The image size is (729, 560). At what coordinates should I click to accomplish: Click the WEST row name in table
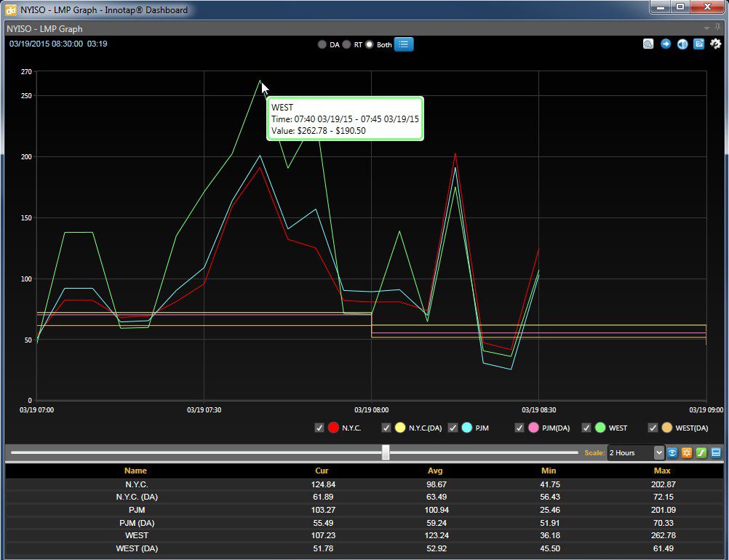(137, 535)
